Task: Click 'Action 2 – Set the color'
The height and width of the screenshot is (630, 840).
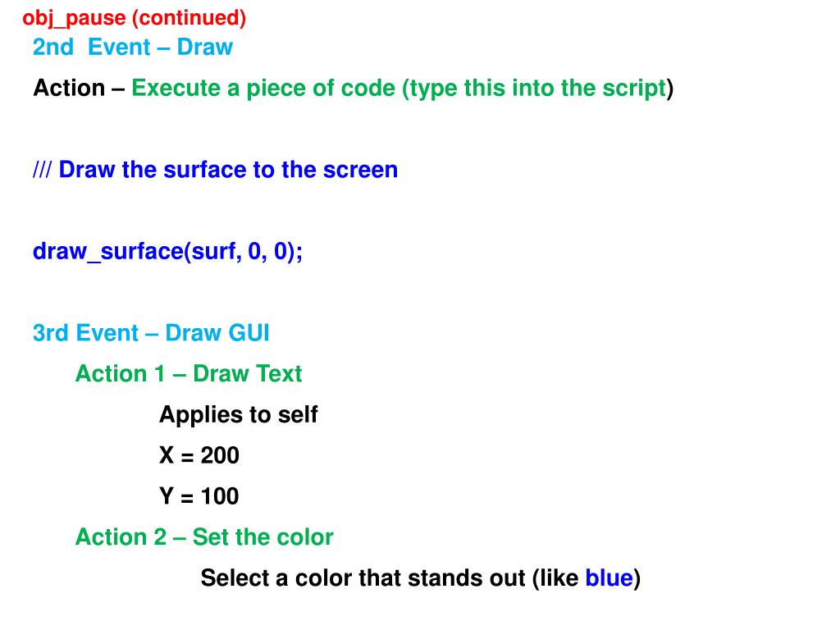Action: 204,536
